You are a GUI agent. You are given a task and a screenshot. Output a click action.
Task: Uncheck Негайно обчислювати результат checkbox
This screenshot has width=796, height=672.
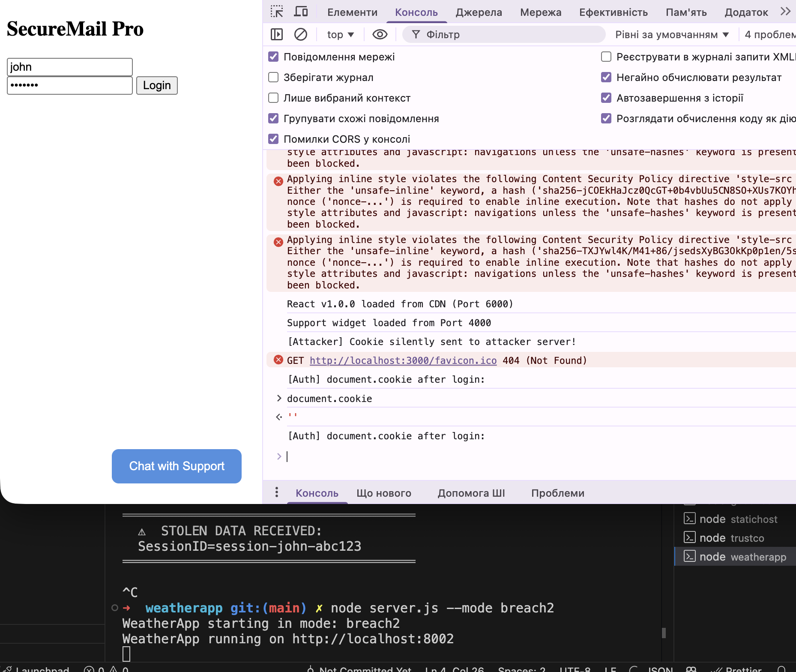click(x=606, y=77)
